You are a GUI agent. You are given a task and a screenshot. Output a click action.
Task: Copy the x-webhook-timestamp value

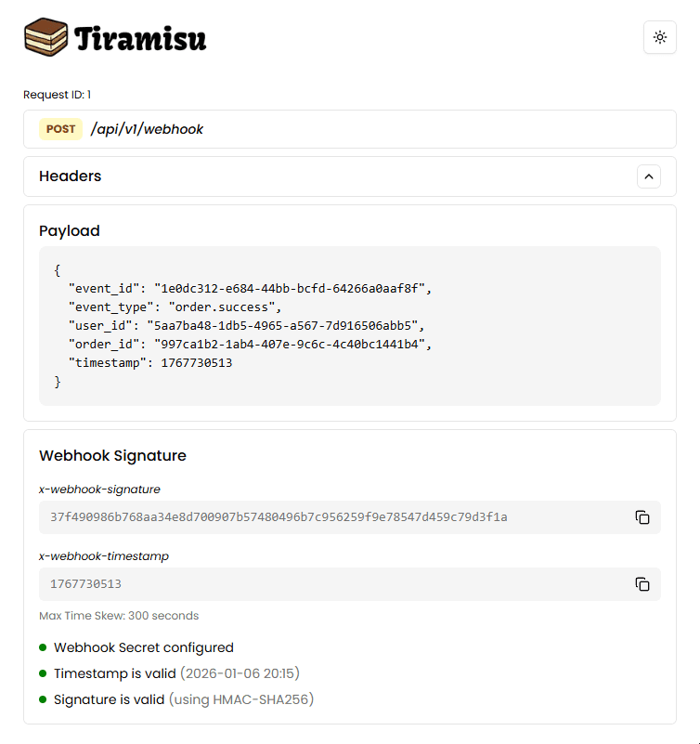click(x=642, y=584)
